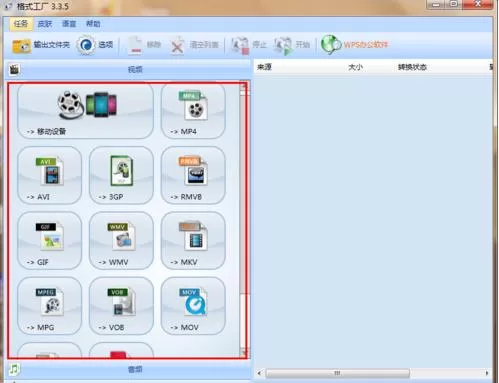Viewport: 499px width, 383px height.
Task: Choose the GIF conversion tile
Action: coord(49,241)
